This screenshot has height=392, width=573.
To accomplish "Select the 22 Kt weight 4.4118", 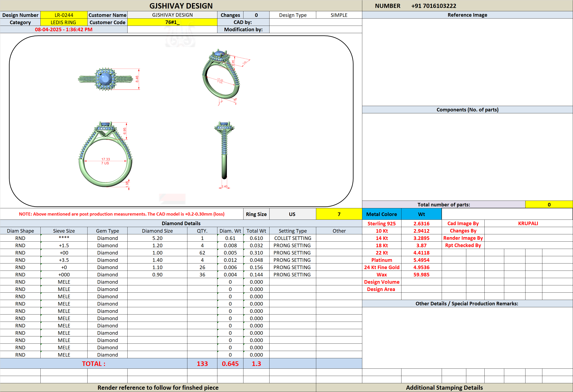I will [421, 253].
